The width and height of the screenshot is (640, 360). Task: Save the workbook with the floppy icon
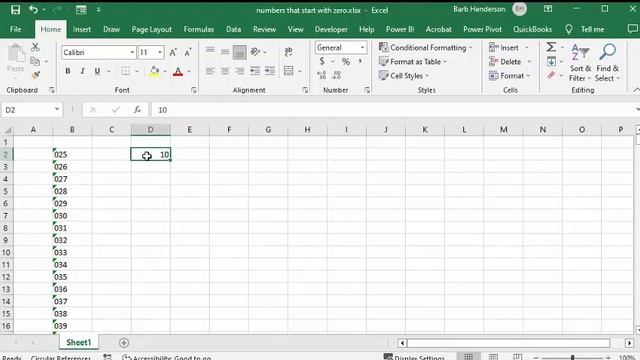pyautogui.click(x=15, y=10)
